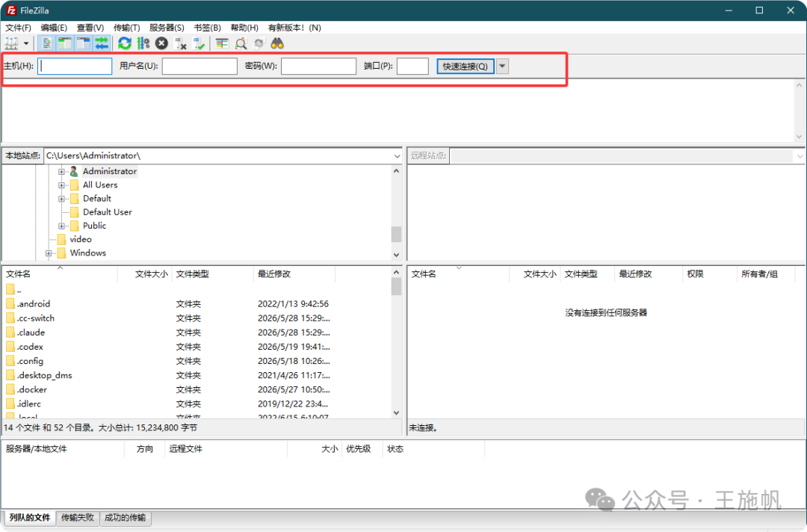Select the .idlerc folder row
This screenshot has height=532, width=807.
(197, 404)
